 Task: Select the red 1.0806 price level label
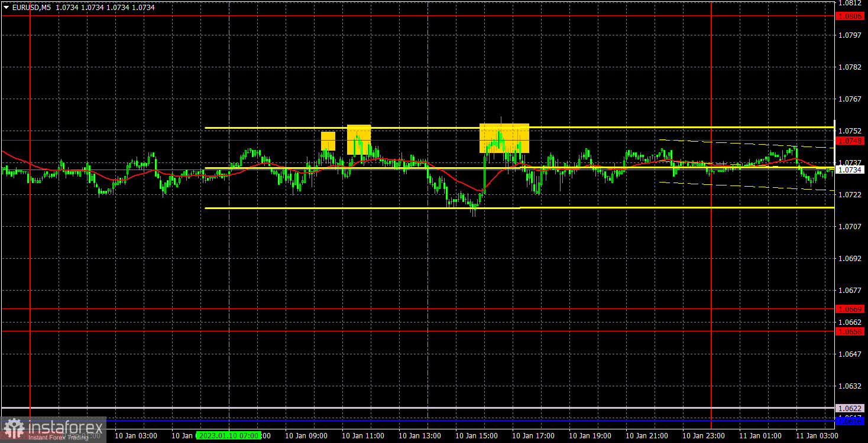click(850, 17)
